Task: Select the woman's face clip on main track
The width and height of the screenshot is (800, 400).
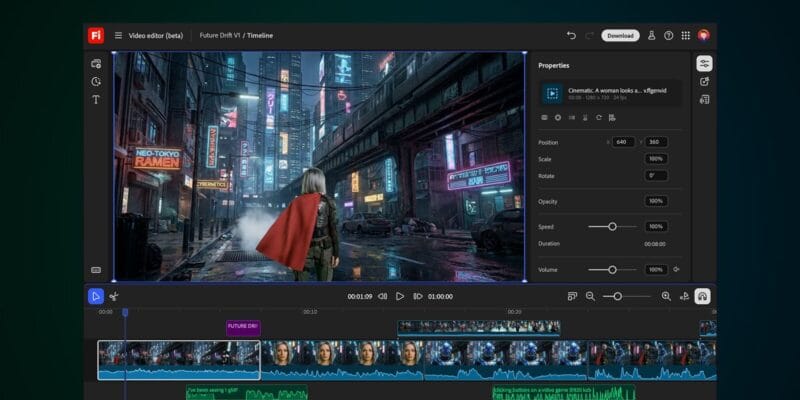Action: coord(342,360)
